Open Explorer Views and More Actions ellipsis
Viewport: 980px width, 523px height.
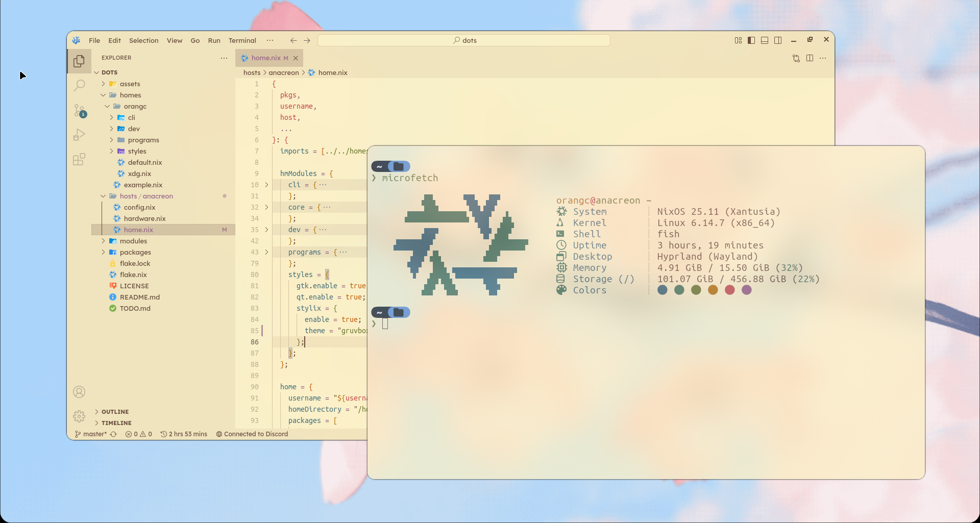[x=224, y=58]
